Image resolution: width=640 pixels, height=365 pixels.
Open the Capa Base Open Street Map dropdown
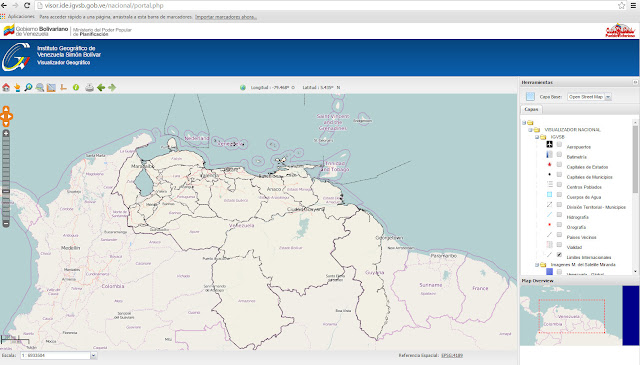608,97
